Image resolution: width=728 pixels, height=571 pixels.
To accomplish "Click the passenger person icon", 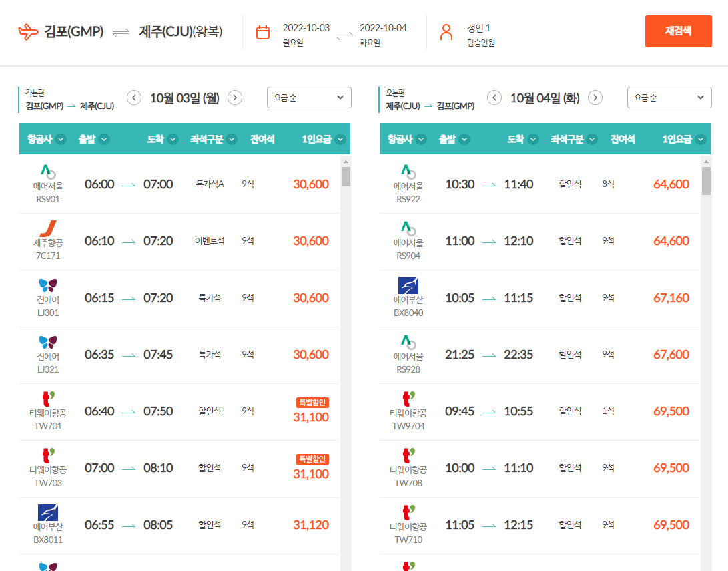I will [x=446, y=32].
